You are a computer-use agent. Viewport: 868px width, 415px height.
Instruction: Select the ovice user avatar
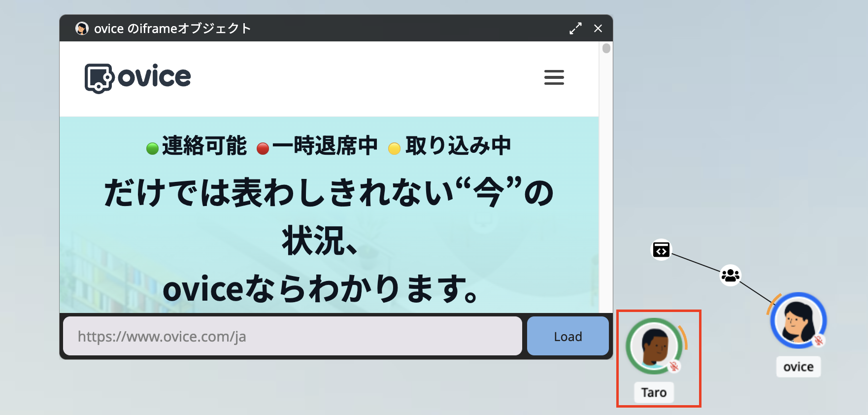click(799, 320)
